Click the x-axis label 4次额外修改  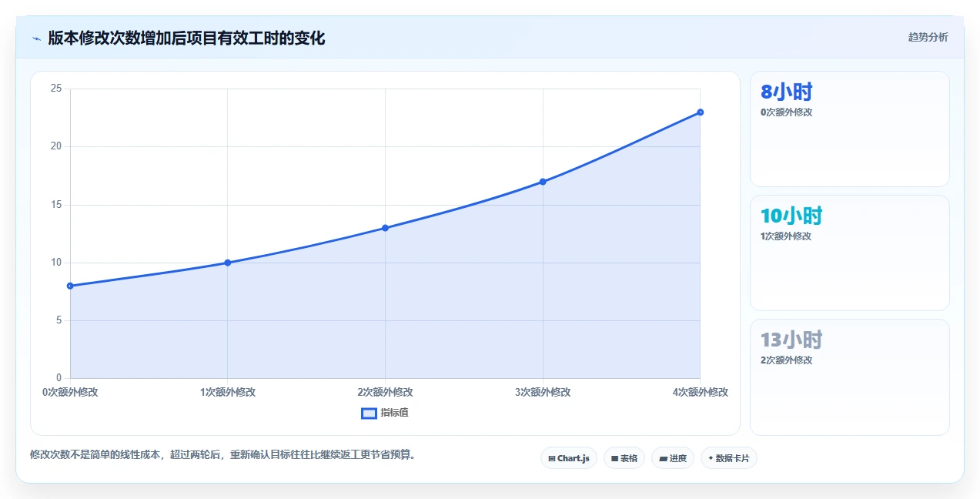pos(700,392)
